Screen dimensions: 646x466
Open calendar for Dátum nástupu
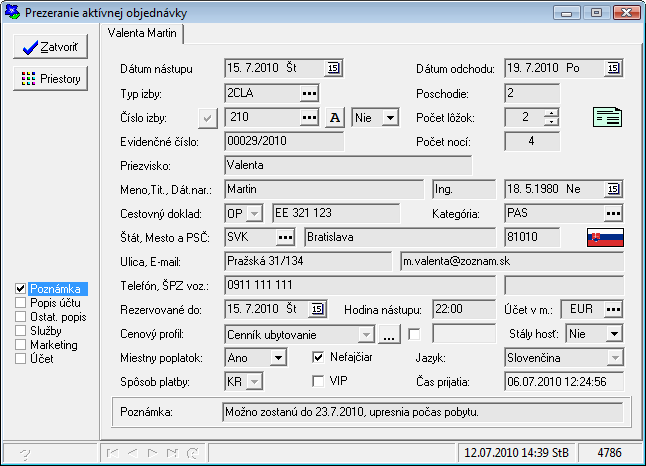click(333, 68)
